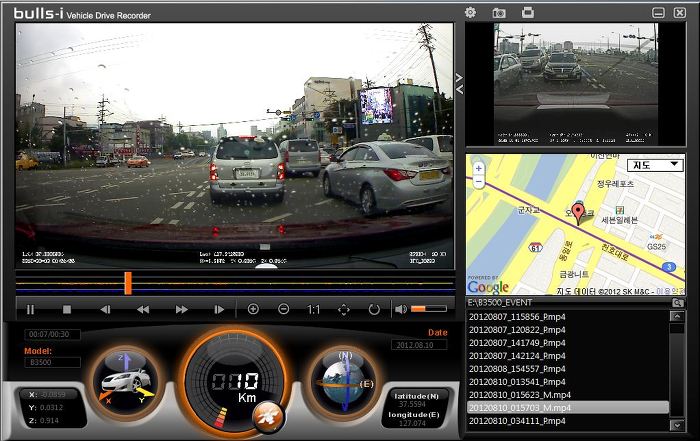Click the Google logo link on map
700x441 pixels.
click(x=488, y=286)
